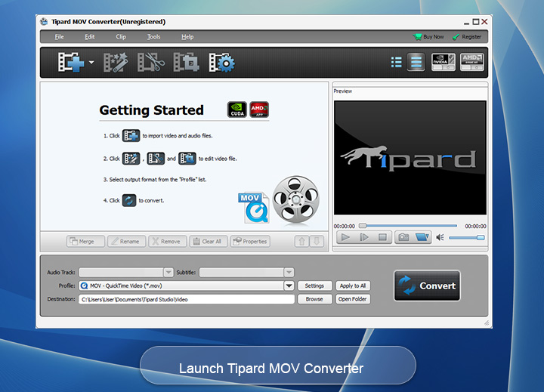Open the Effect editing tool
Screen dimensions: 544x392
coord(116,63)
